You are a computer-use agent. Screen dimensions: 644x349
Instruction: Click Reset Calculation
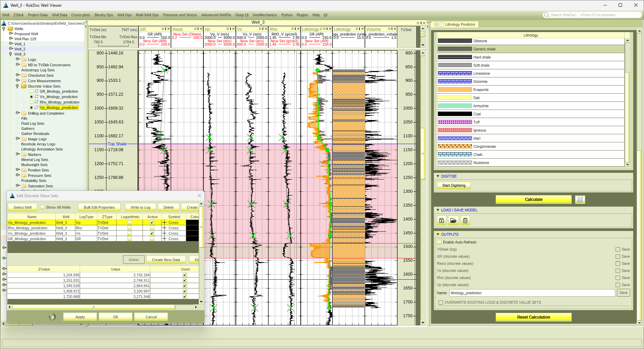pos(533,317)
